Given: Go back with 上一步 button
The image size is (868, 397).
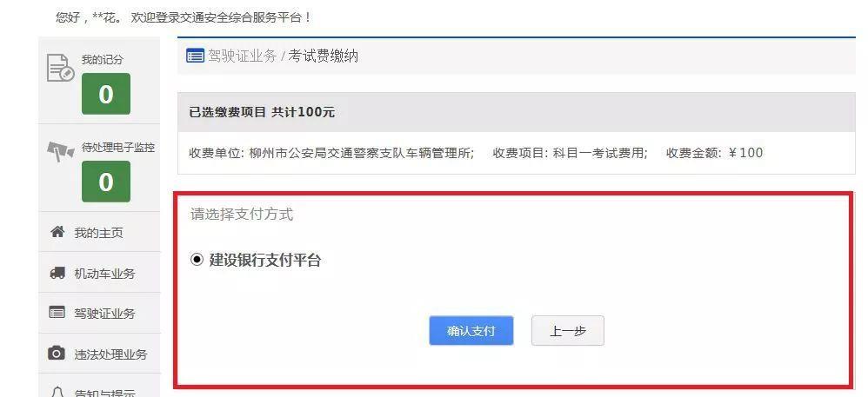Looking at the screenshot, I should (x=567, y=331).
